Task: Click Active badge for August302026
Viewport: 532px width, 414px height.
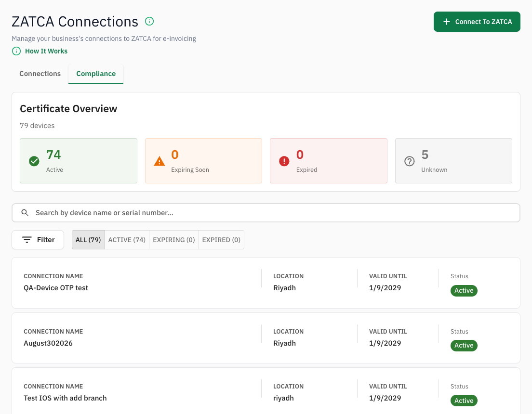Action: pyautogui.click(x=464, y=346)
